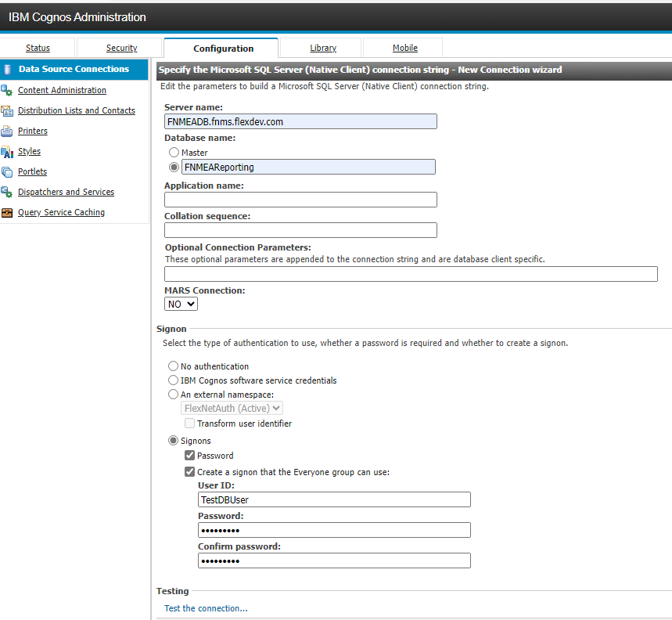Open Content Administration link
This screenshot has width=672, height=620.
click(x=62, y=90)
